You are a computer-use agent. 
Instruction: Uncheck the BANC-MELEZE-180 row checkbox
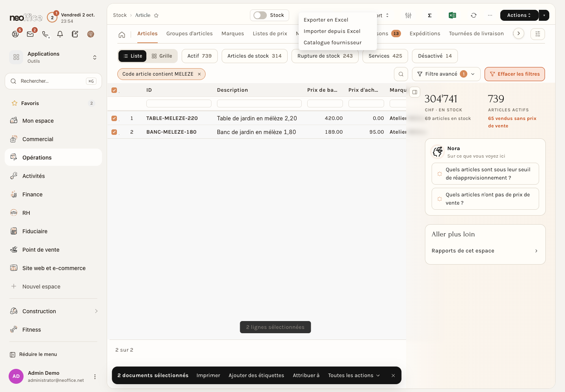(114, 132)
